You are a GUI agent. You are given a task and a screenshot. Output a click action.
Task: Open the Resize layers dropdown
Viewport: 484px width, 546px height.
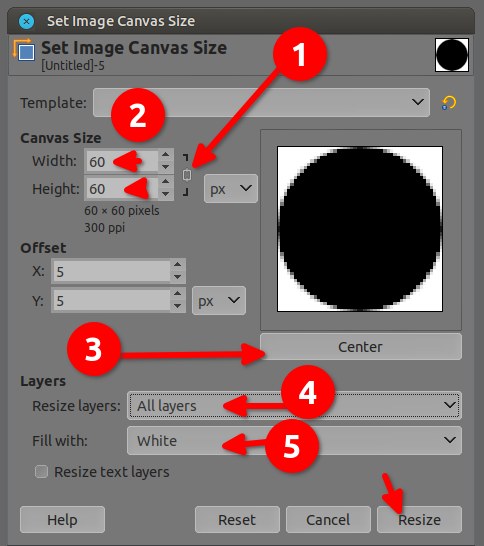294,405
